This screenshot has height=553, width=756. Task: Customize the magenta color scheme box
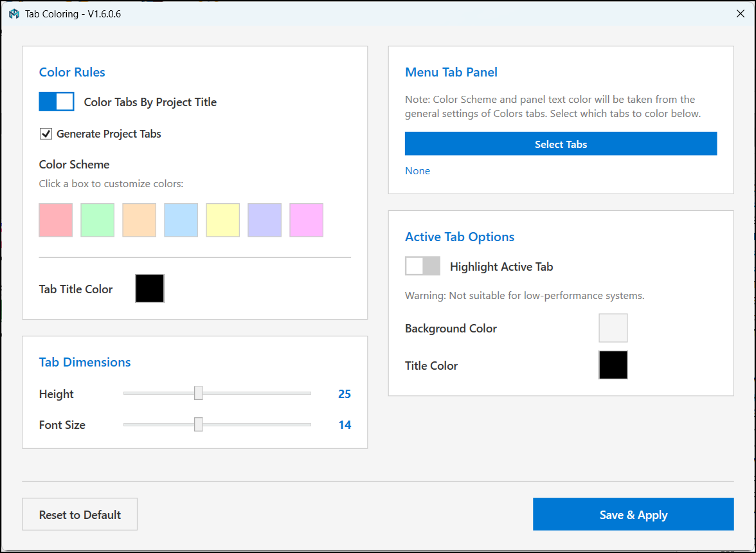click(306, 221)
